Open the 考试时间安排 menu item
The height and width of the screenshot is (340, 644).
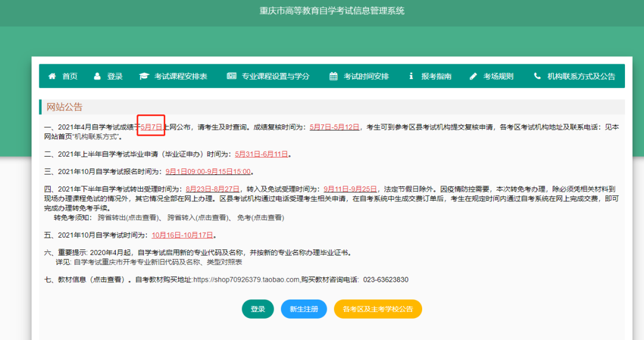click(366, 76)
